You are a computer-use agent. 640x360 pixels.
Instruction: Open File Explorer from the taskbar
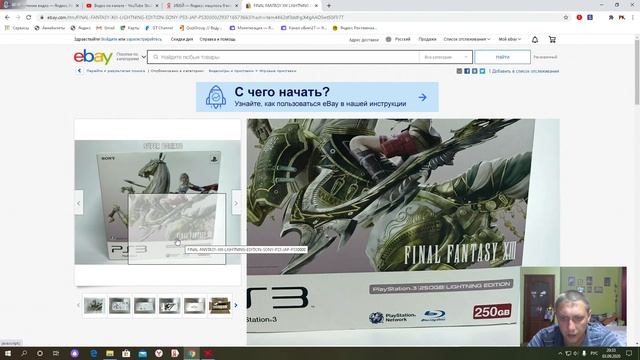110,353
